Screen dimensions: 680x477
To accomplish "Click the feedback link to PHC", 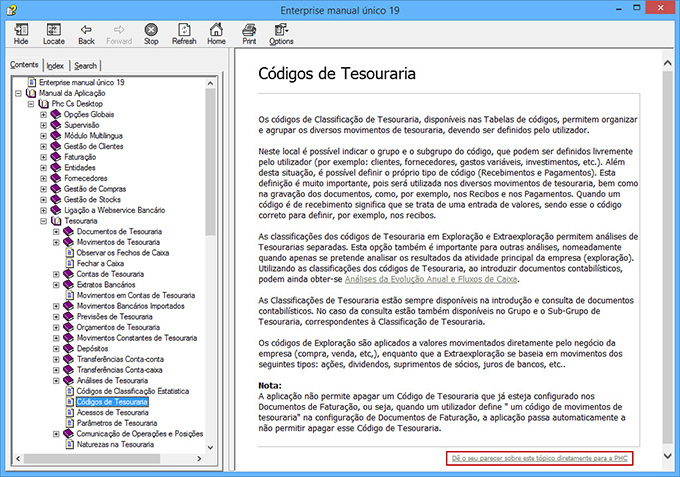I will coord(539,458).
